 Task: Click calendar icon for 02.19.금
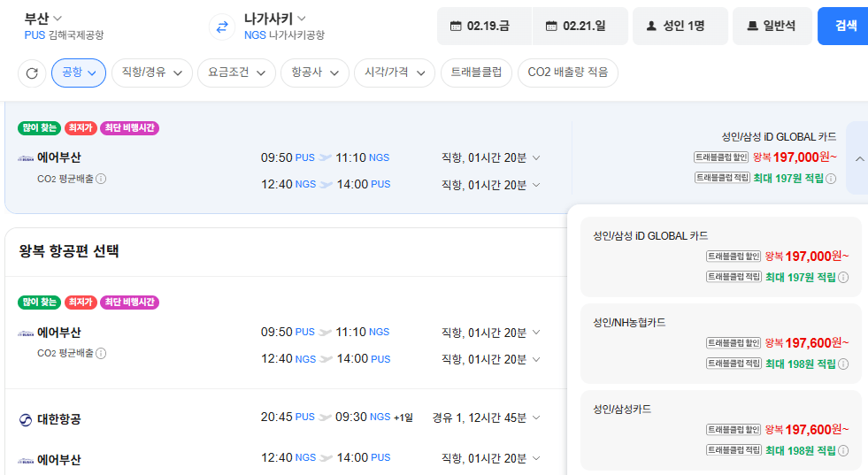pos(456,26)
